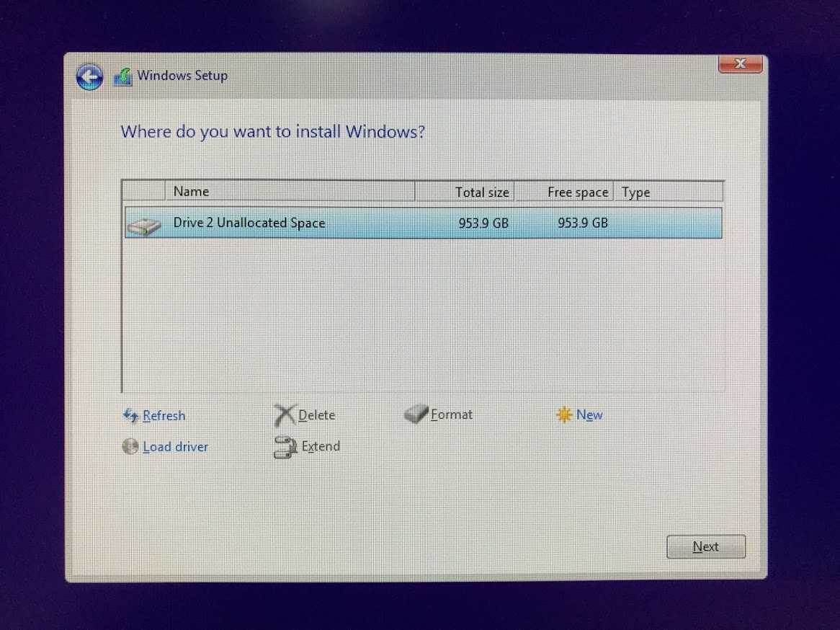Click the Extend link text
840x630 pixels.
321,446
